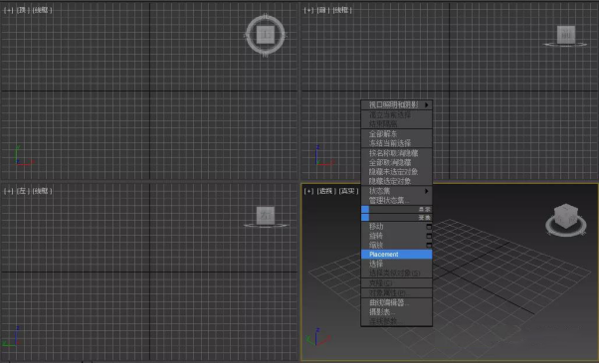This screenshot has width=600, height=364.
Task: Open [+] menu of Front viewport
Action: tap(308, 10)
